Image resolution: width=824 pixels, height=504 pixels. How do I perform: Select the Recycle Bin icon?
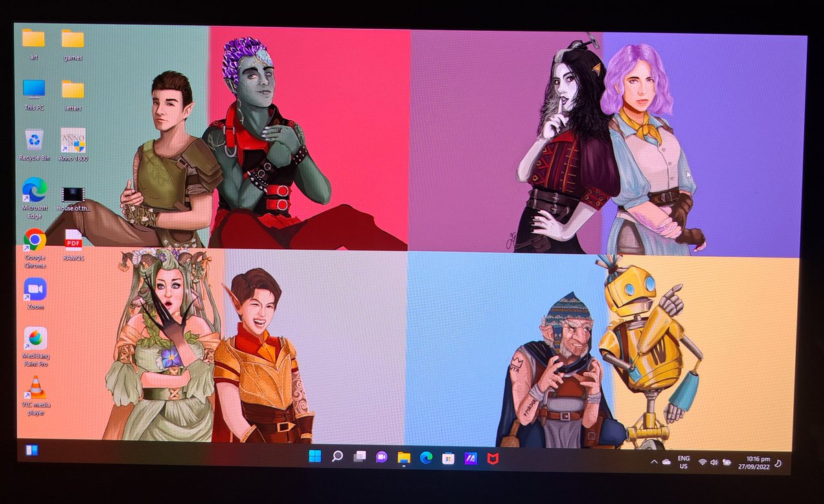pos(34,145)
